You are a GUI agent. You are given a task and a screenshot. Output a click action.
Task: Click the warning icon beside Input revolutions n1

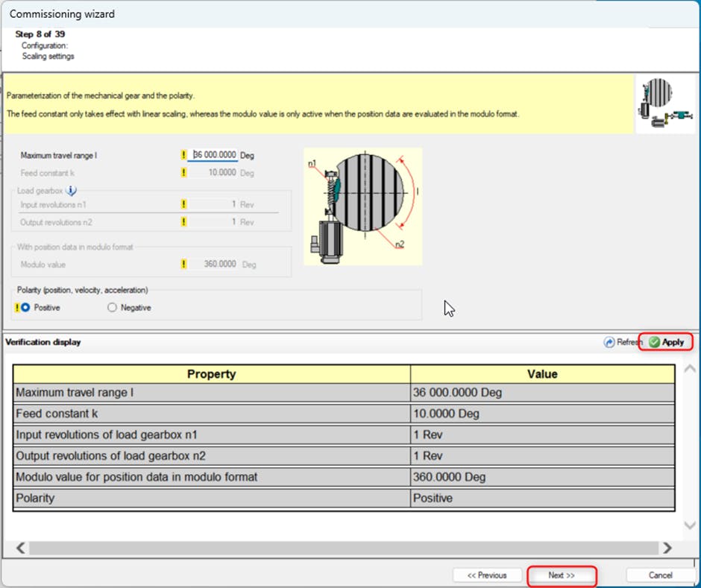coord(183,204)
